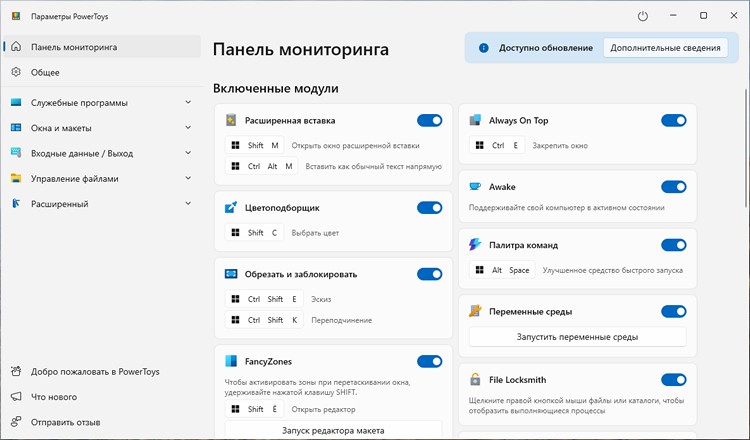The height and width of the screenshot is (440, 750).
Task: Turn off the Цветоподборщик toggle
Action: pos(430,208)
